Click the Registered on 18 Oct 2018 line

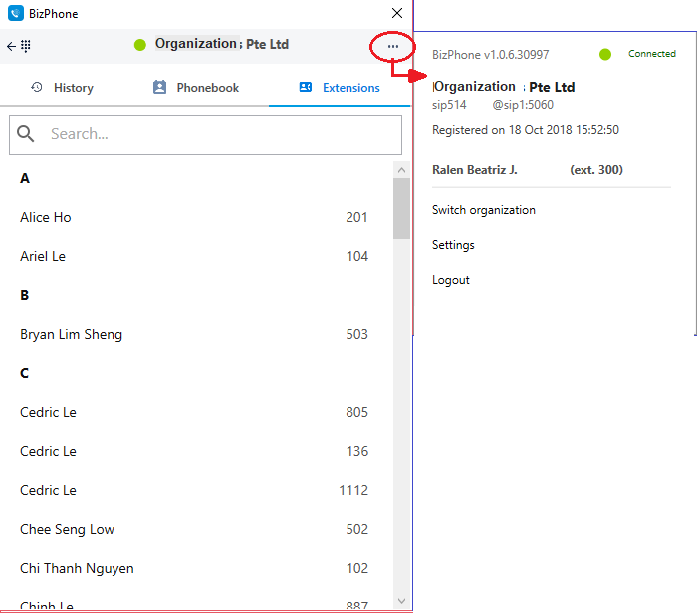pyautogui.click(x=525, y=130)
